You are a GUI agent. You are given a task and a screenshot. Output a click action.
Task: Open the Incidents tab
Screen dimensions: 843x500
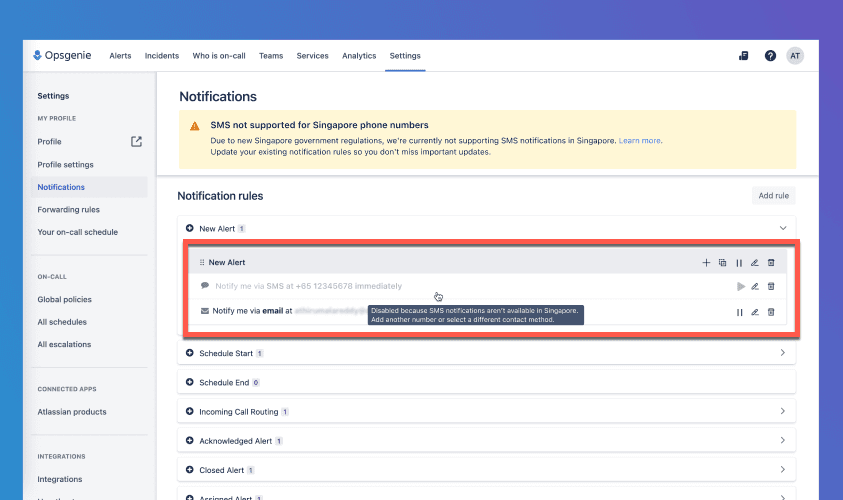(162, 56)
